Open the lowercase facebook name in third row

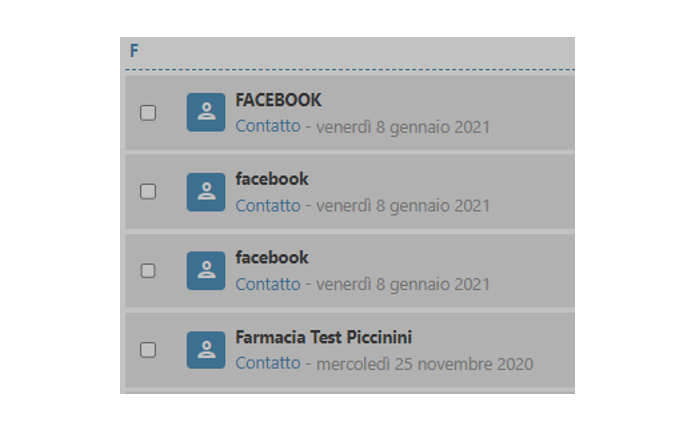click(272, 258)
